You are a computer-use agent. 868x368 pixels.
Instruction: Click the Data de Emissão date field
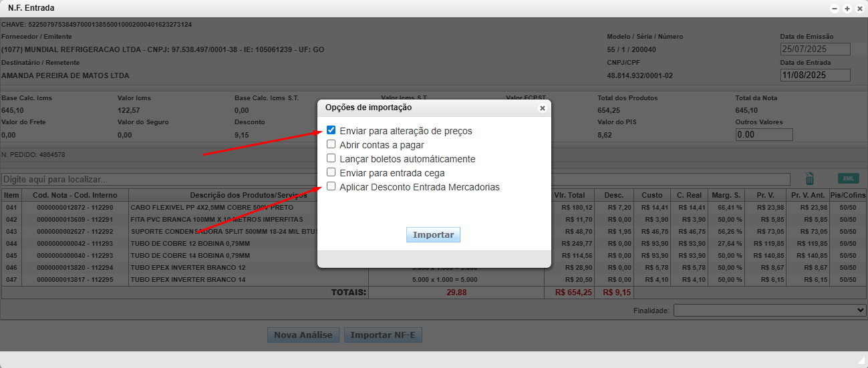815,49
